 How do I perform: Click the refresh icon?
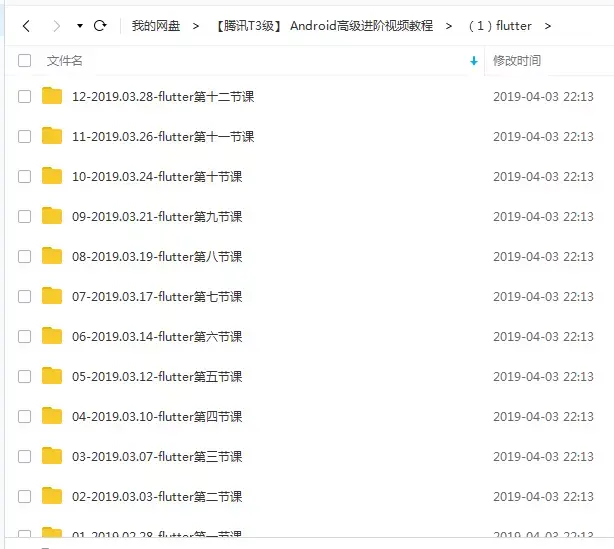click(x=100, y=26)
